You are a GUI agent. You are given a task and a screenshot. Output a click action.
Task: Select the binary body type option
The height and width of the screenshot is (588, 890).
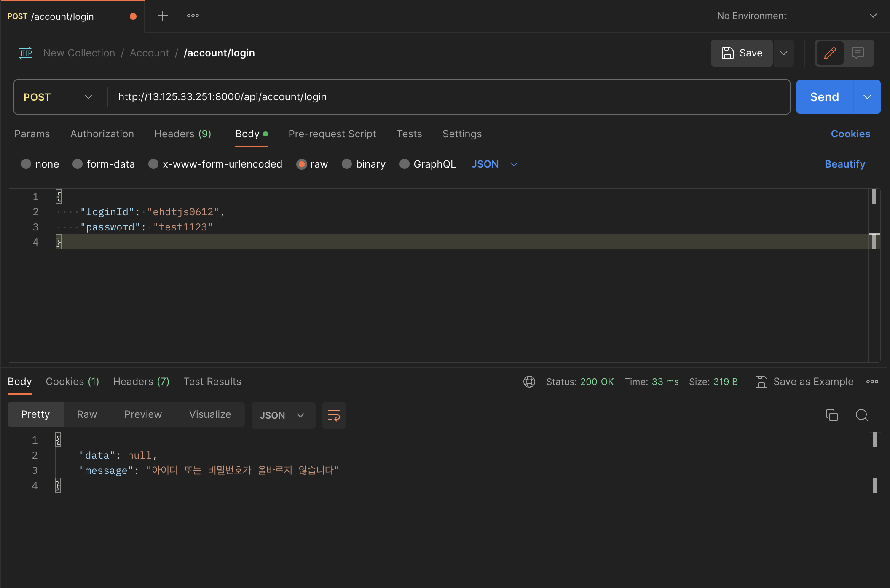pos(347,164)
